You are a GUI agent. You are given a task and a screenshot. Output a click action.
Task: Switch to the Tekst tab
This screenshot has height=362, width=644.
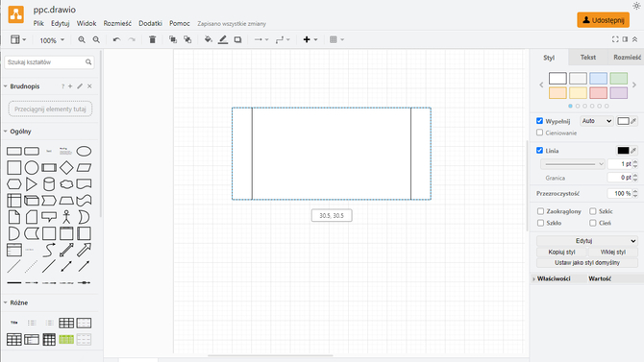587,57
